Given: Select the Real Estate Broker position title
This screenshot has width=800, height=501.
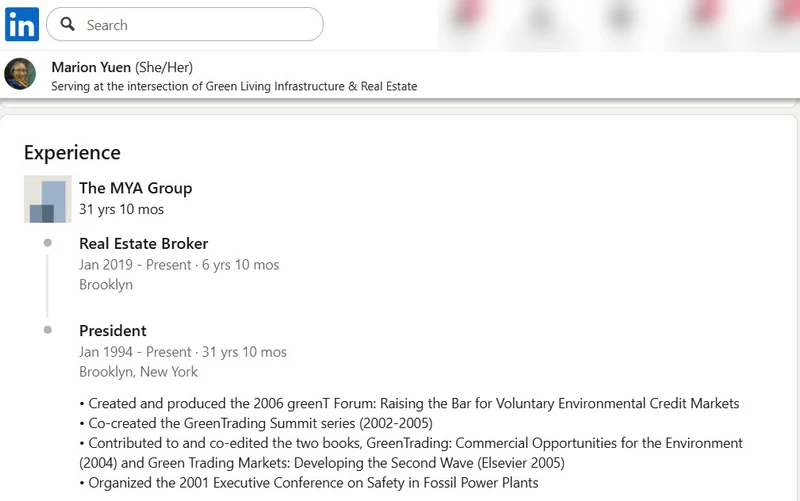Looking at the screenshot, I should [143, 243].
